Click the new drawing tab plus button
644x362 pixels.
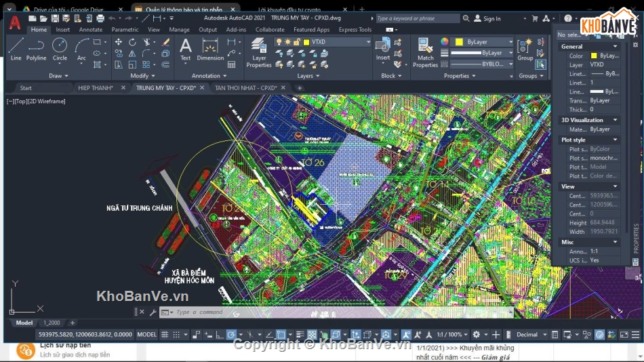300,87
